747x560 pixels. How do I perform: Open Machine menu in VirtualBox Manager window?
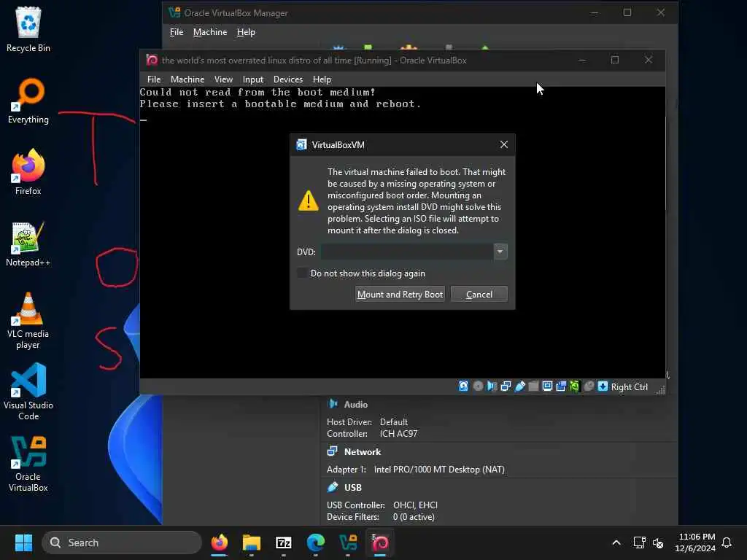210,32
